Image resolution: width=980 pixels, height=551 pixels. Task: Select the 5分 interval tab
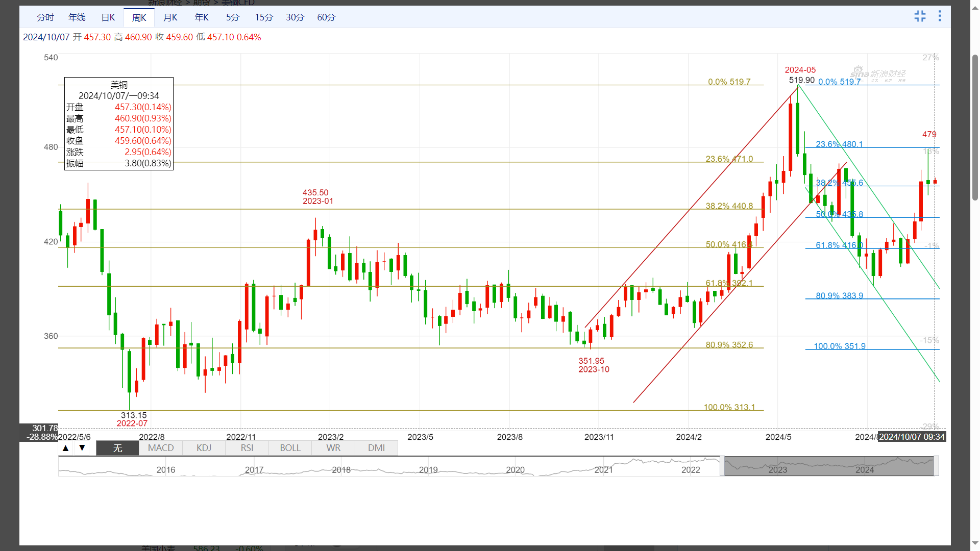pyautogui.click(x=233, y=17)
